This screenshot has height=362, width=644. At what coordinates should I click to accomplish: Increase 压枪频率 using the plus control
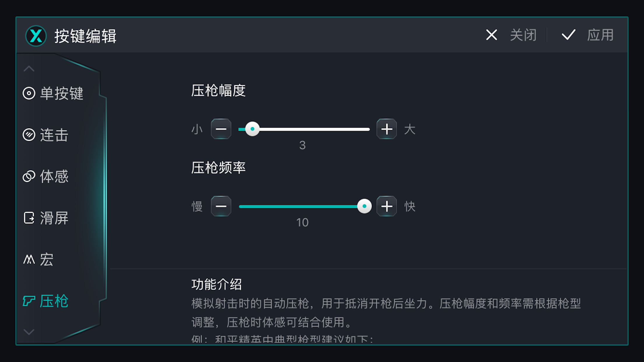(x=386, y=206)
